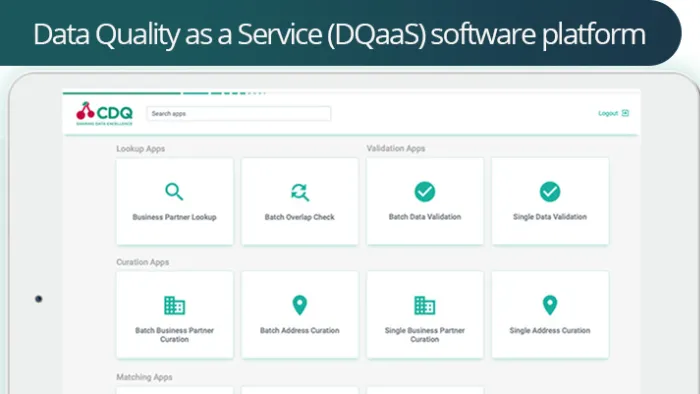Open Single Data Validation label
700x394 pixels.
tap(550, 217)
